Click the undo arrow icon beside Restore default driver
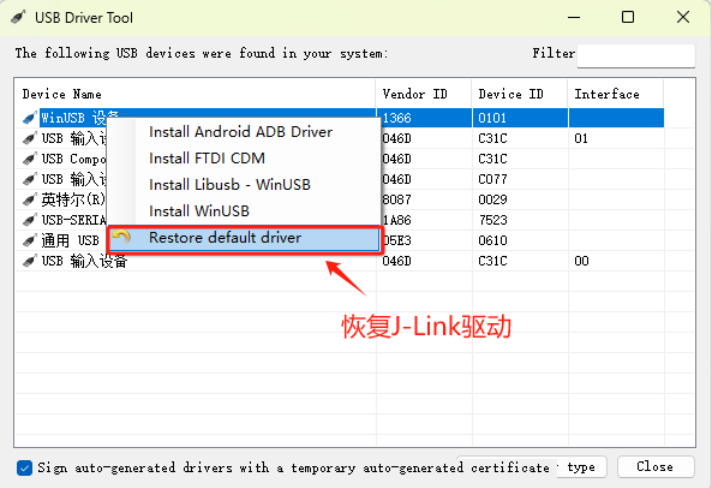Viewport: 711px width, 488px height. [121, 238]
